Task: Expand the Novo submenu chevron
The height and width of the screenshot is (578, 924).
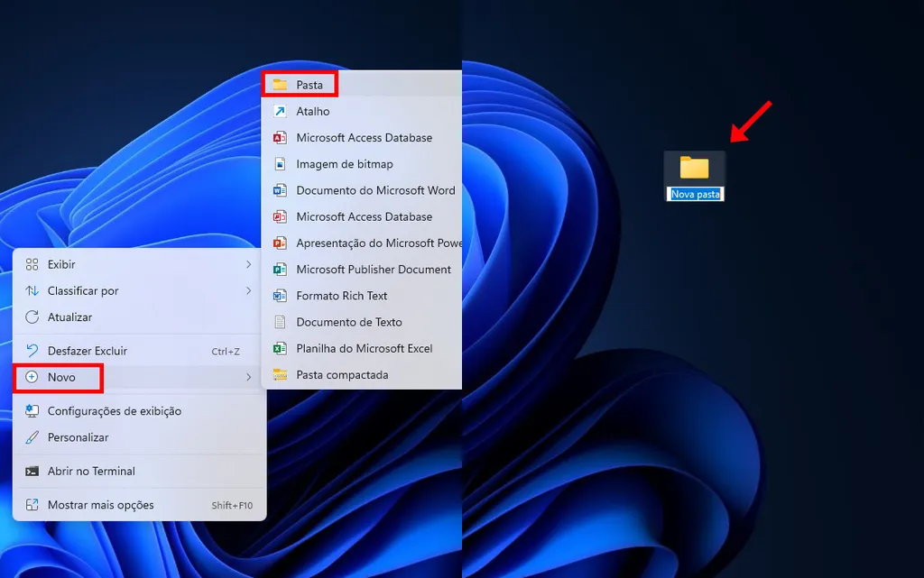Action: point(248,377)
